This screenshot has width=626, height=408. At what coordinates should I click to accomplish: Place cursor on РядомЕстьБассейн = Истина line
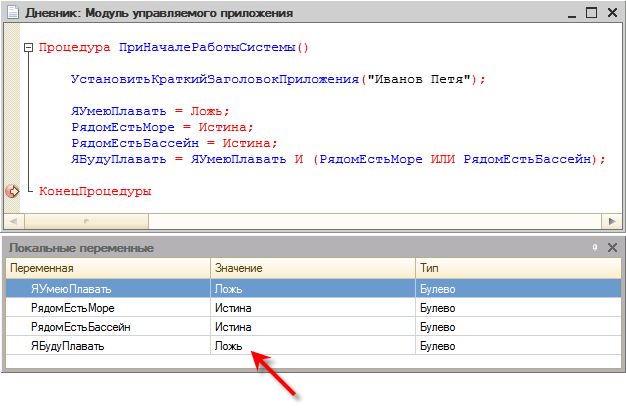(174, 143)
